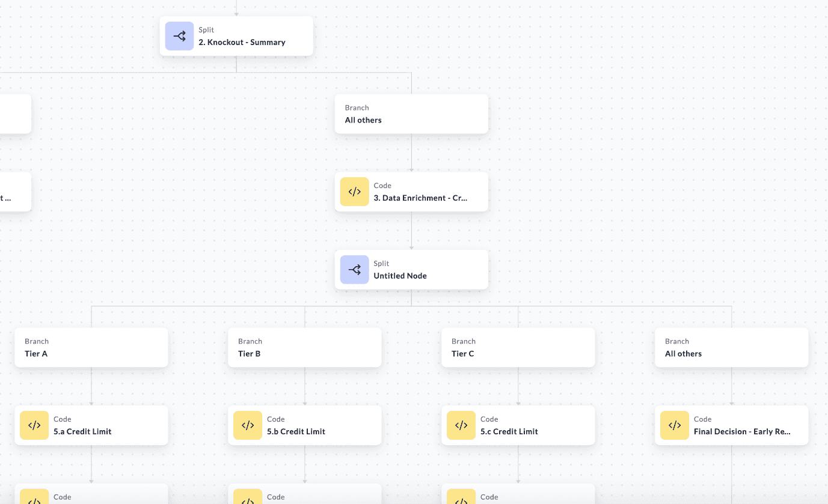828x504 pixels.
Task: Click the connector line between Data Enrichment and Untitled Node
Action: click(x=411, y=231)
